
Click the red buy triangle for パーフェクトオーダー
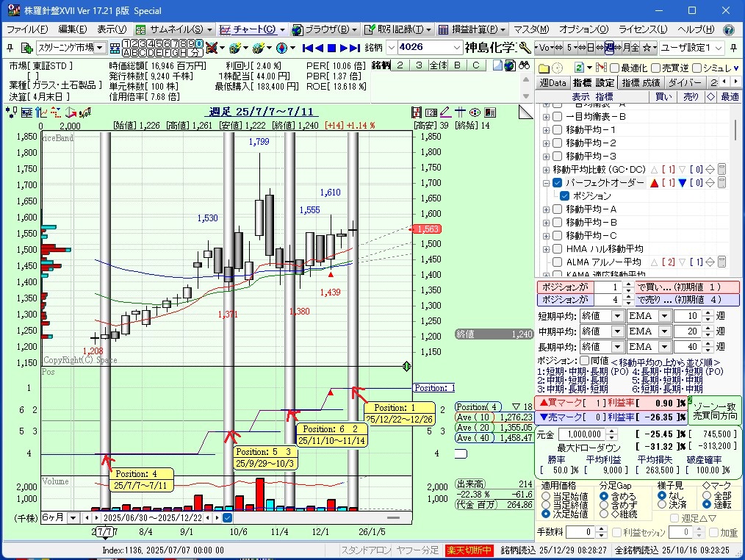[x=653, y=182]
